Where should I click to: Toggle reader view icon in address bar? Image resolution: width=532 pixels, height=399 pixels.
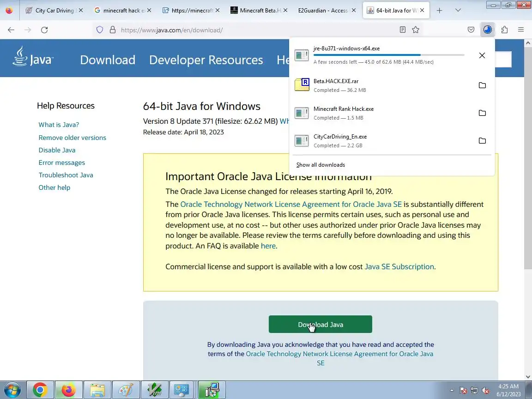point(402,30)
